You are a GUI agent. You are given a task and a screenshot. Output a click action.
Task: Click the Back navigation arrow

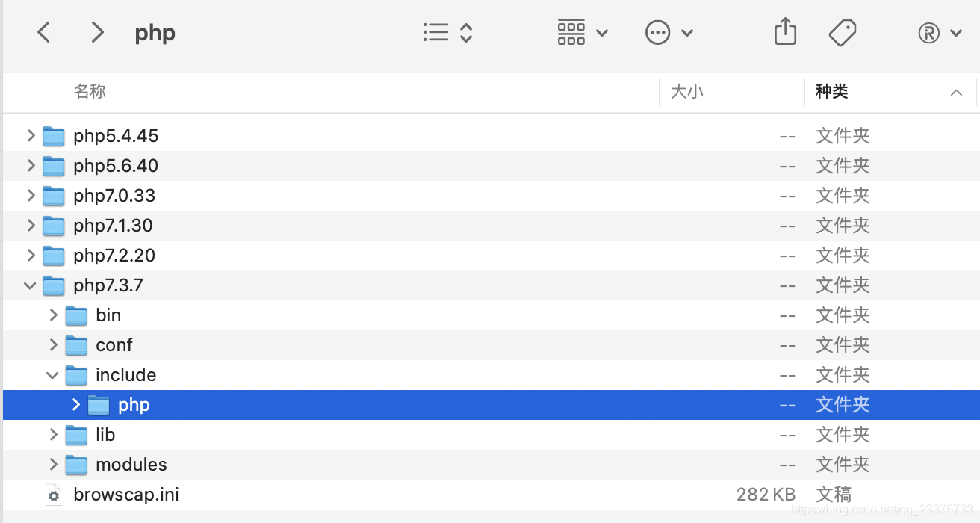(43, 32)
